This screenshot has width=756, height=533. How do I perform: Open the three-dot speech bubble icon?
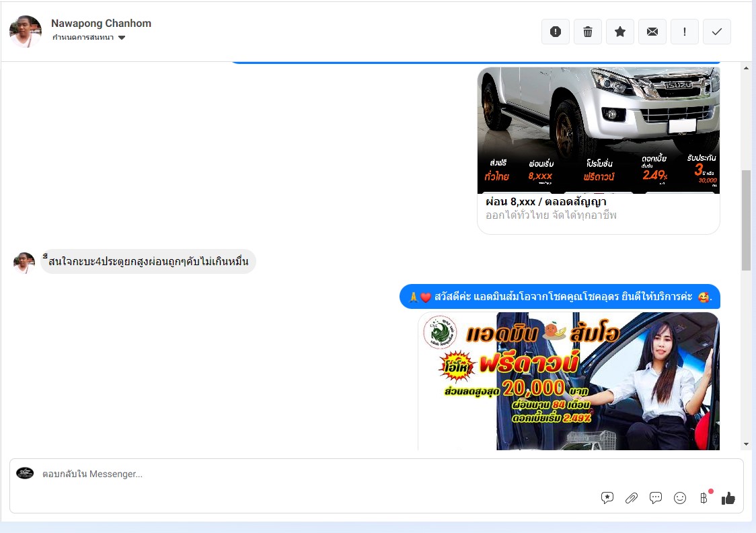pos(656,498)
